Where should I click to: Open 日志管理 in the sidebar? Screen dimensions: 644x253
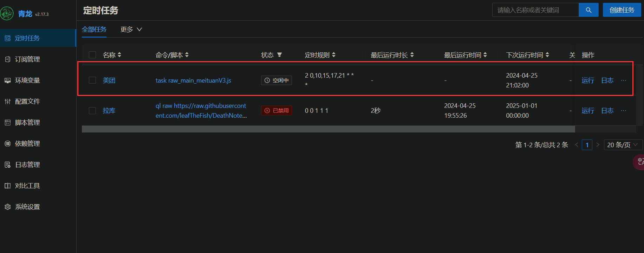tap(38, 164)
